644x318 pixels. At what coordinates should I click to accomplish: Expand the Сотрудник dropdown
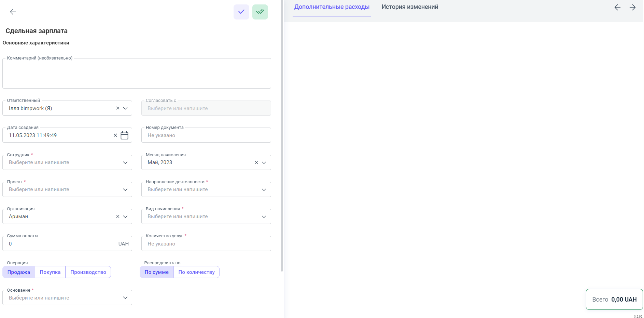(125, 163)
